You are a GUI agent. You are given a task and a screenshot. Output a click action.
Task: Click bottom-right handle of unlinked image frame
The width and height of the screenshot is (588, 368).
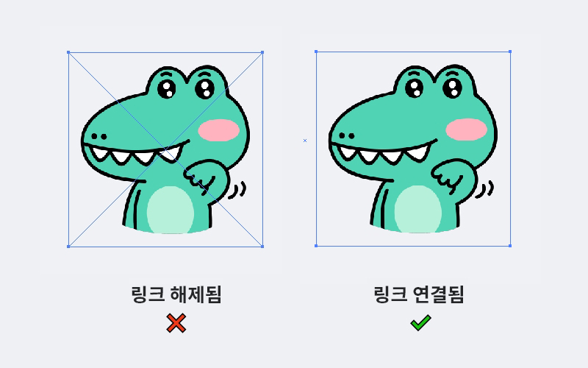click(x=262, y=247)
